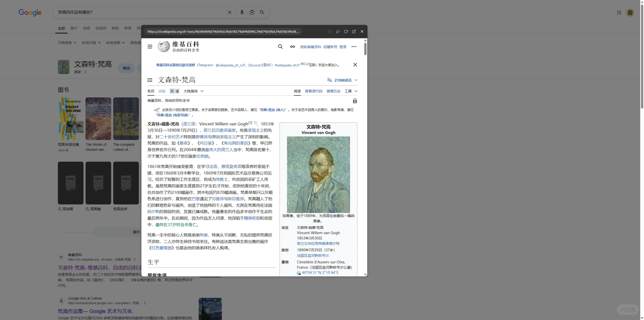Open Wikipedia's hamburger main menu
This screenshot has width=644, height=320.
[150, 47]
